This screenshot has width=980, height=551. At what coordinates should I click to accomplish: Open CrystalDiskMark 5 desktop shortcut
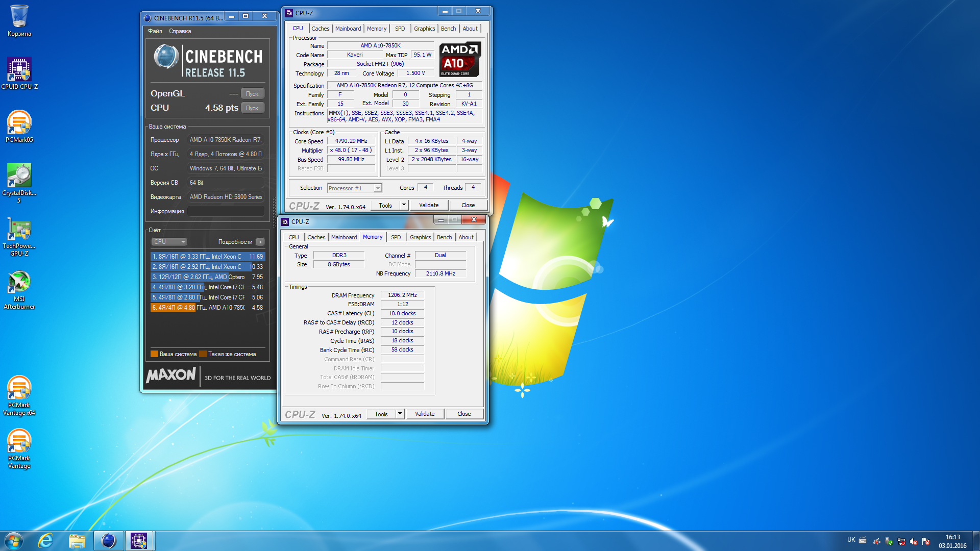point(19,183)
